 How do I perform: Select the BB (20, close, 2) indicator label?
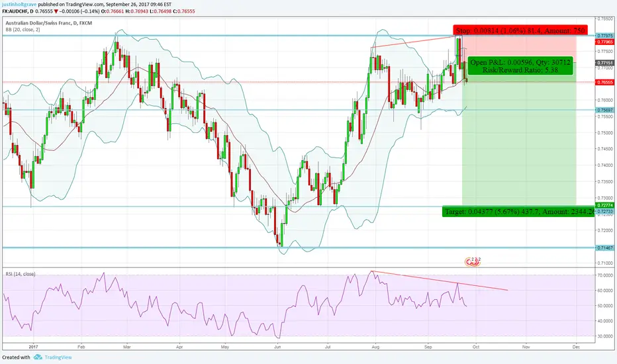pyautogui.click(x=23, y=30)
